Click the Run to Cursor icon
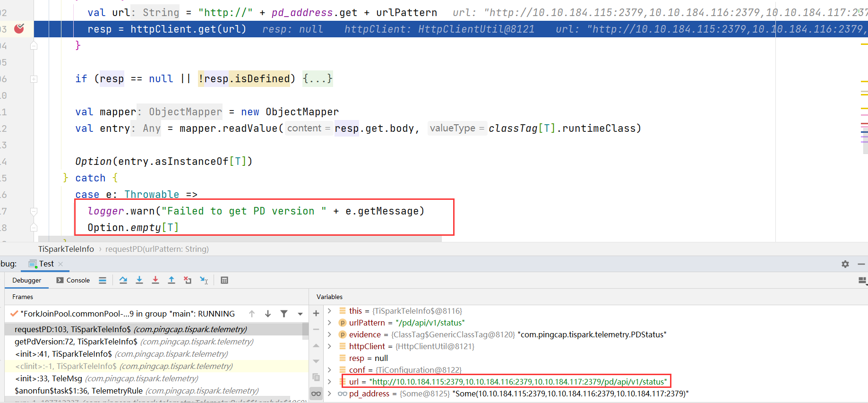The height and width of the screenshot is (403, 868). coord(204,280)
